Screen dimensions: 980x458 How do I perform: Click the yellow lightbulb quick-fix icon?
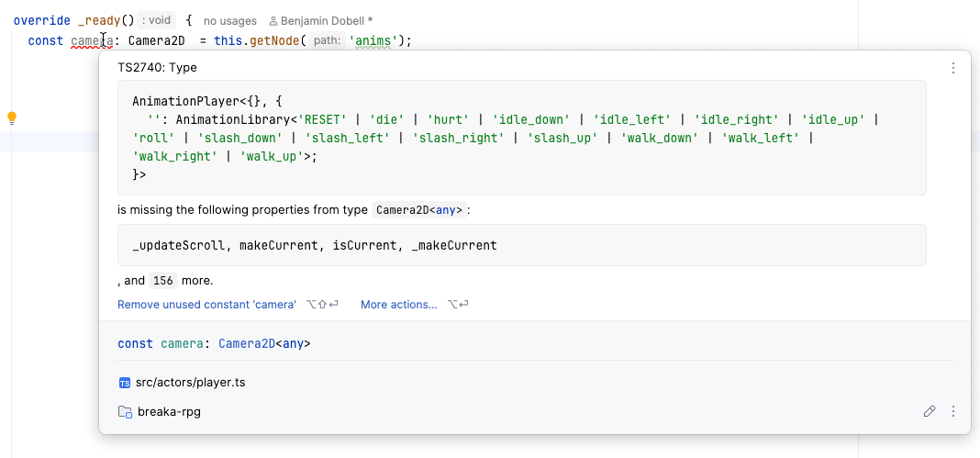(x=12, y=117)
